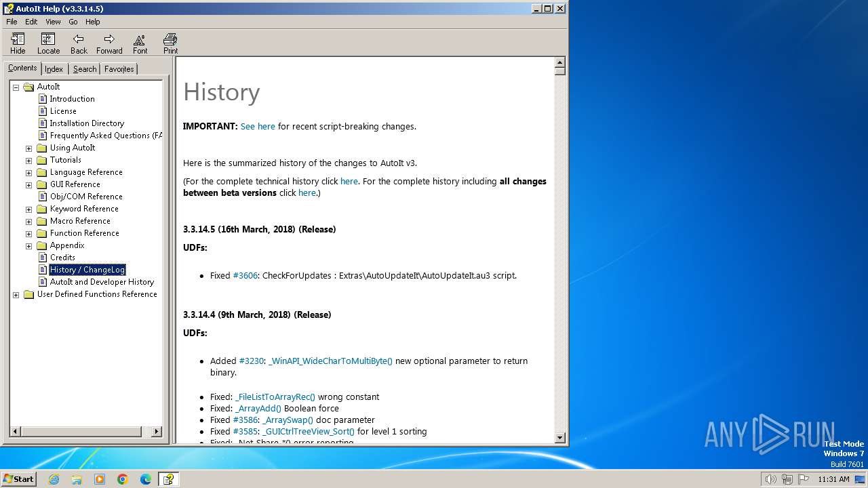The width and height of the screenshot is (868, 488).
Task: Switch to the Index tab
Action: click(54, 69)
